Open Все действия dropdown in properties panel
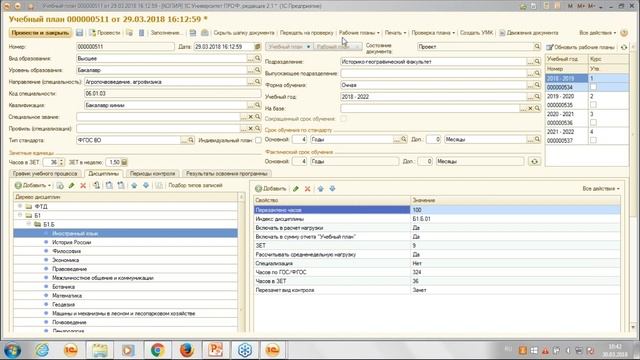640x360 pixels. (600, 189)
